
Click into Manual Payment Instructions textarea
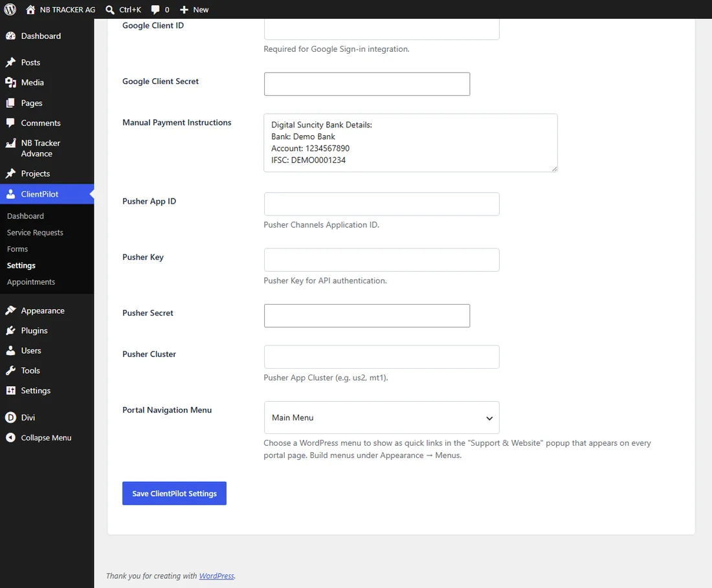click(410, 143)
